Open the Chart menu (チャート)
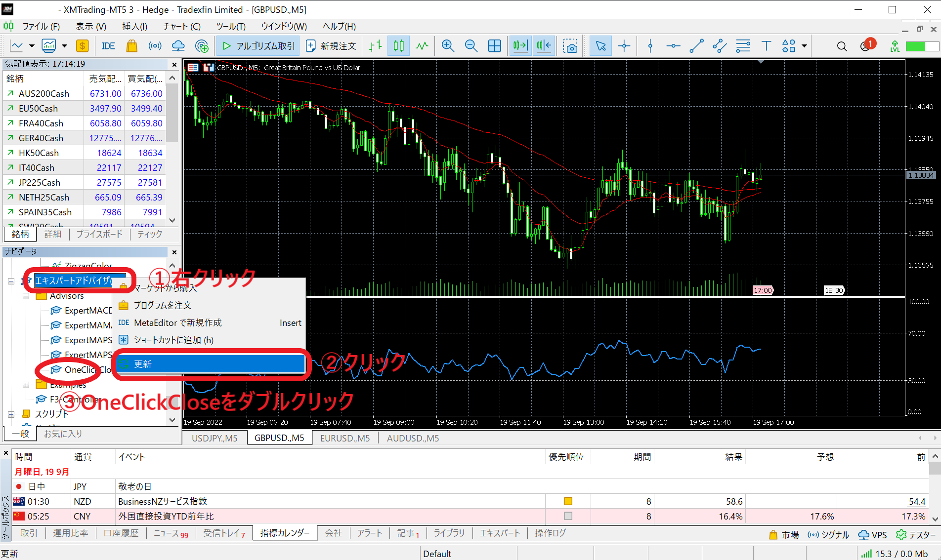Image resolution: width=941 pixels, height=560 pixels. (182, 26)
